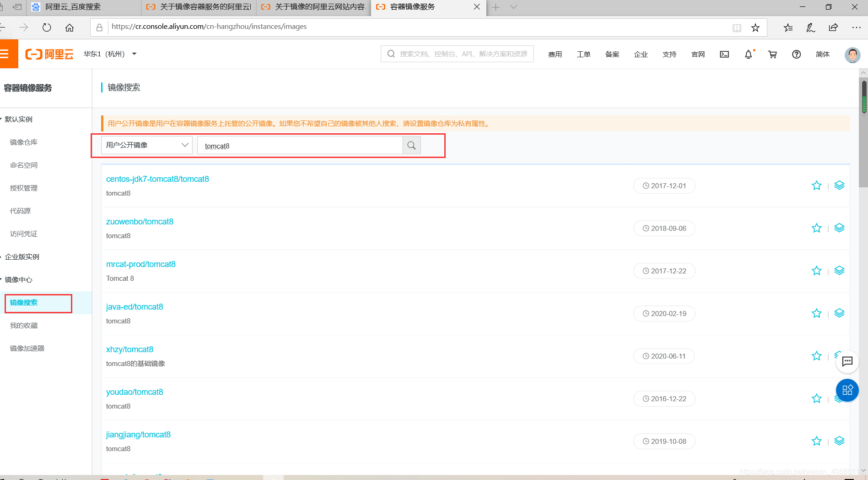
Task: Open the Cloud Shell terminal icon
Action: click(724, 54)
